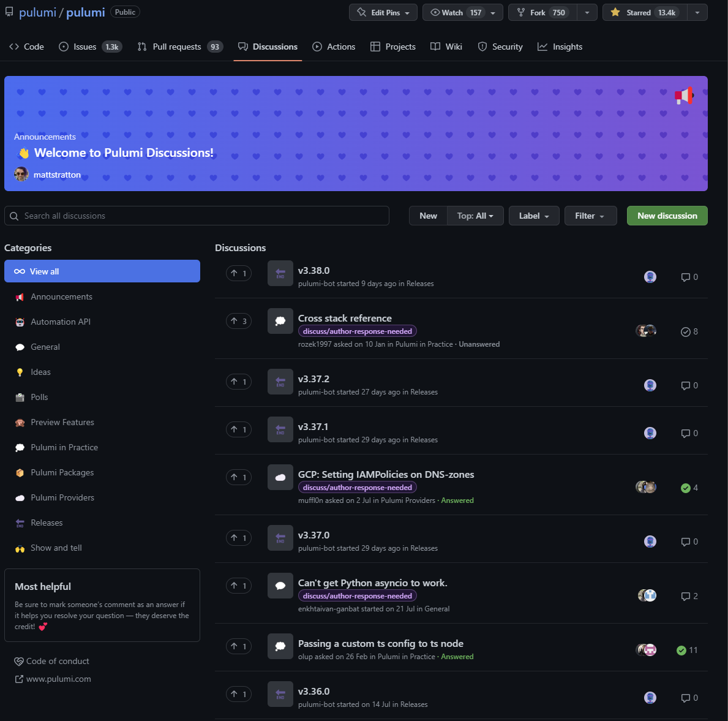Viewport: 728px width, 721px height.
Task: Select the Show and tell party icon
Action: tap(20, 548)
